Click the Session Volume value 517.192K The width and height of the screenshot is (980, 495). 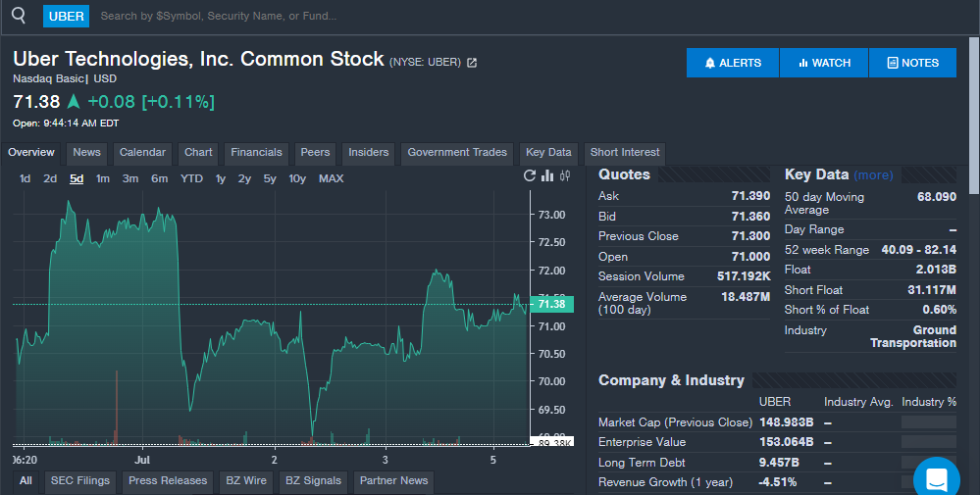[744, 276]
